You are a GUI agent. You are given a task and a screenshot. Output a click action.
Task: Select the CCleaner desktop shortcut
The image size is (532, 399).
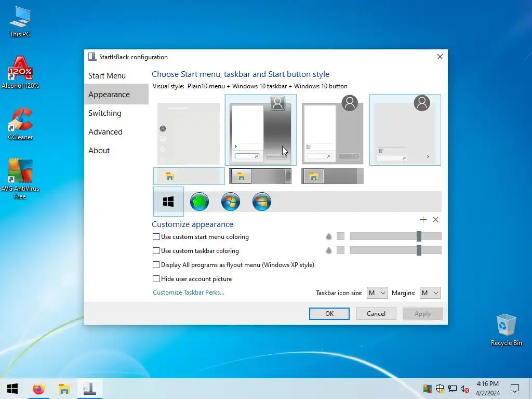pyautogui.click(x=20, y=124)
